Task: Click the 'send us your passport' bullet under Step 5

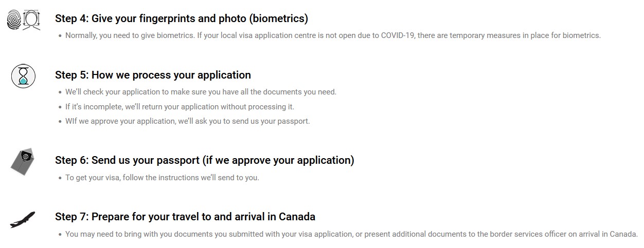Action: tap(187, 121)
